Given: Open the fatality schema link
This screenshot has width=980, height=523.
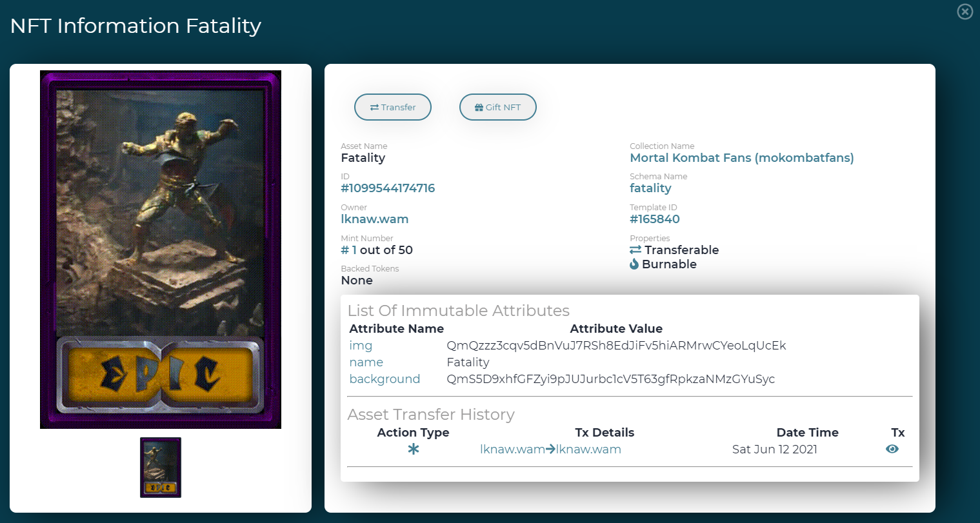Looking at the screenshot, I should 650,188.
